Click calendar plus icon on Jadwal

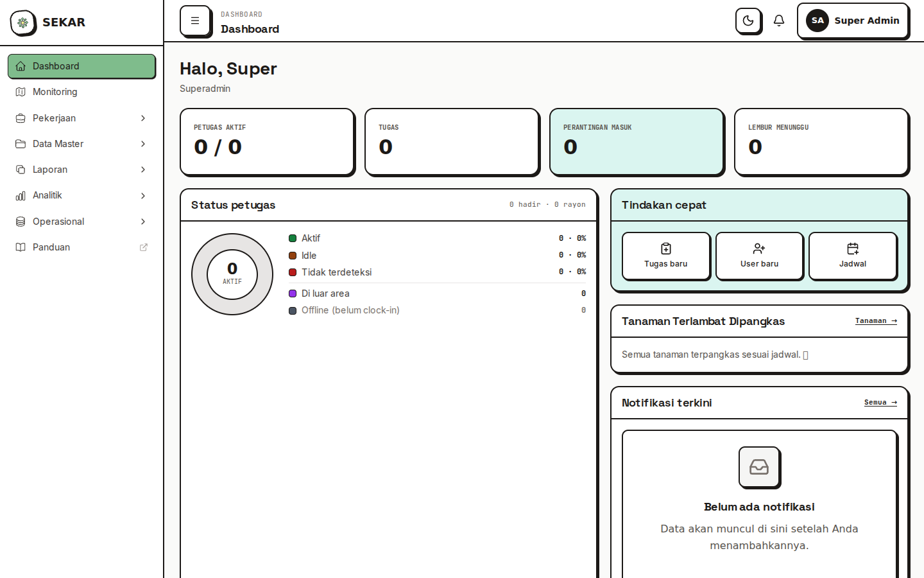pyautogui.click(x=853, y=249)
